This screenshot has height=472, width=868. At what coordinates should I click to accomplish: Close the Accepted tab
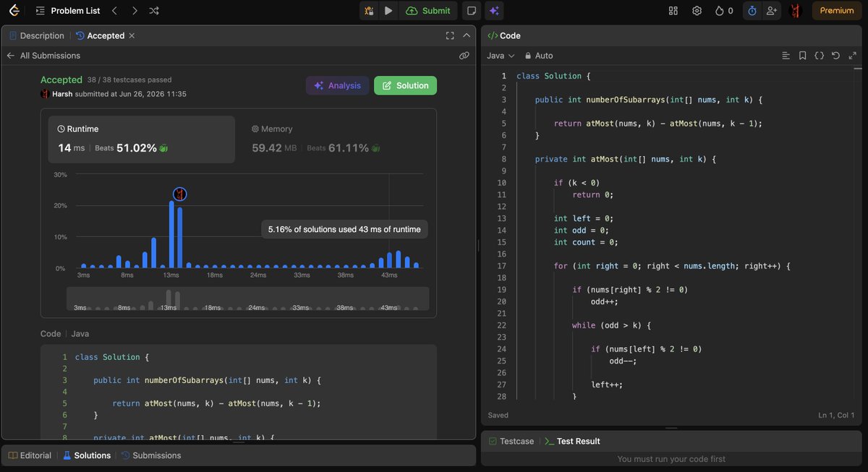132,35
